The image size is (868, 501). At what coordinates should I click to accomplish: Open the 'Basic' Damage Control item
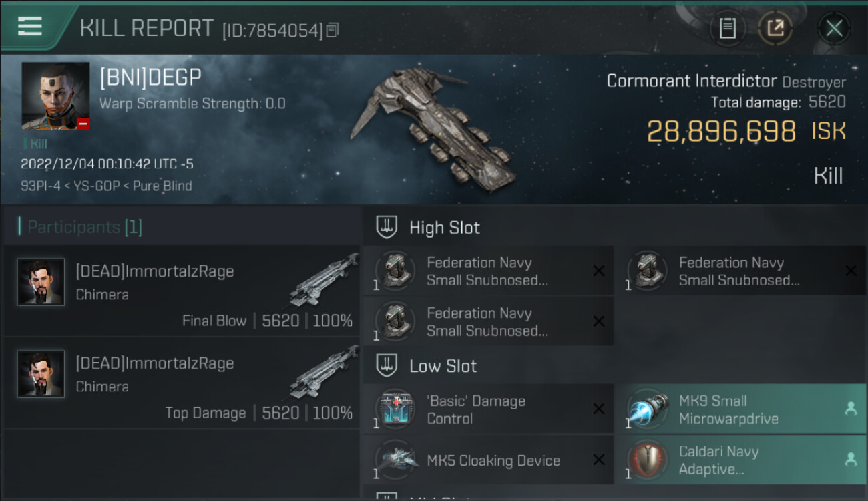488,409
